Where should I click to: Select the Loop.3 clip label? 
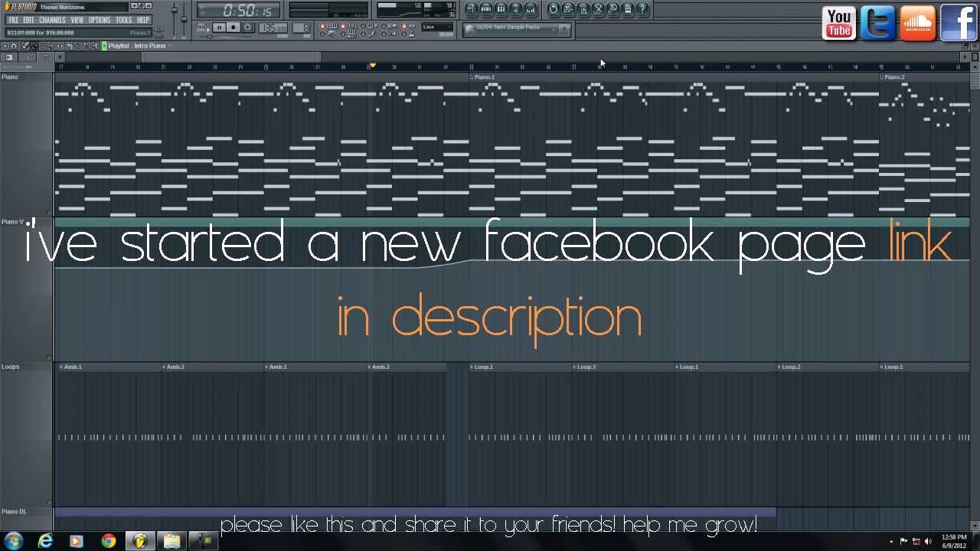click(x=586, y=367)
